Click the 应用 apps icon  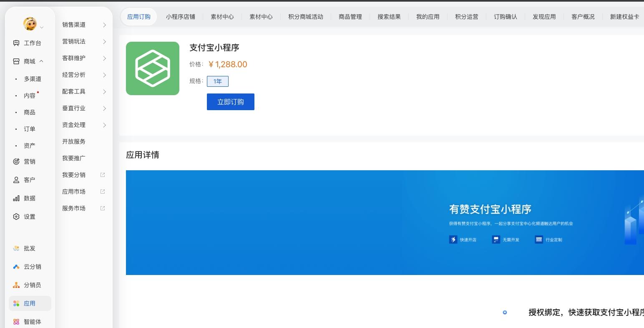16,303
